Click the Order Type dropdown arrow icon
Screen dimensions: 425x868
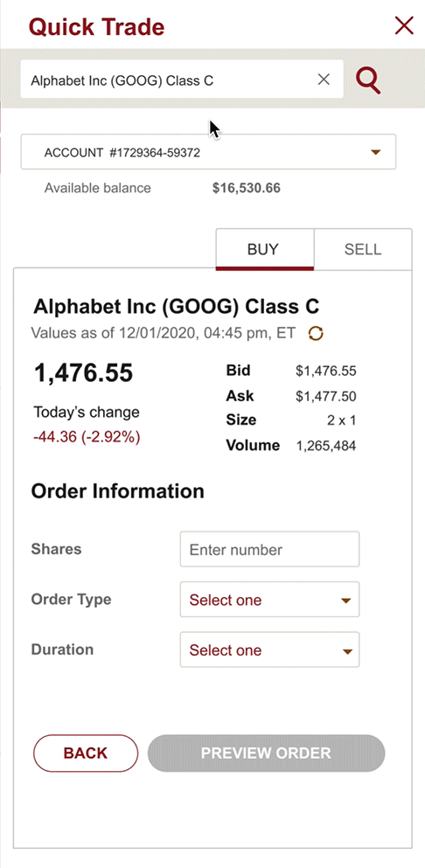(346, 600)
